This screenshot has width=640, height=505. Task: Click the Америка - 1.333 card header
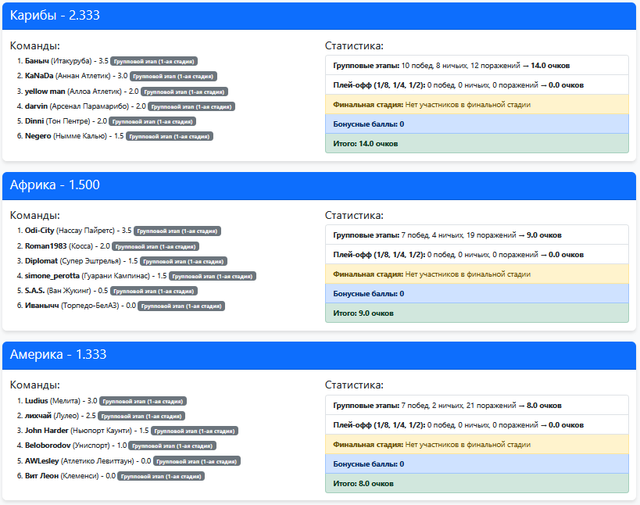coord(319,355)
